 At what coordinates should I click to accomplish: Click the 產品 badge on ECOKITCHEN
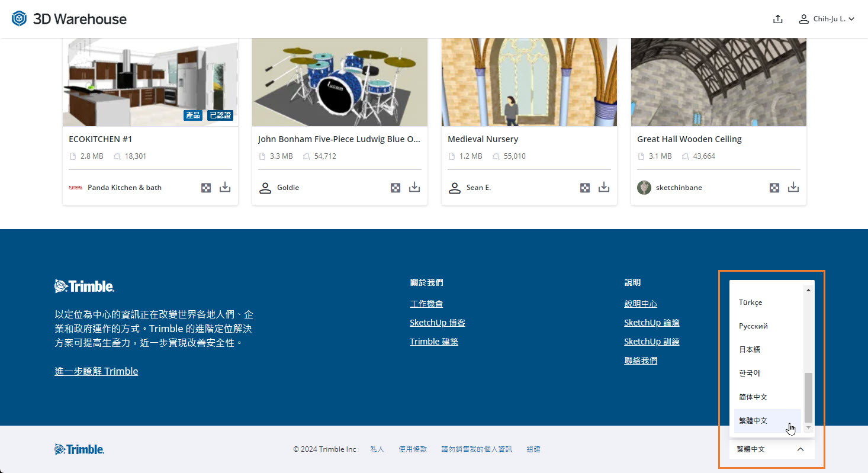tap(193, 115)
